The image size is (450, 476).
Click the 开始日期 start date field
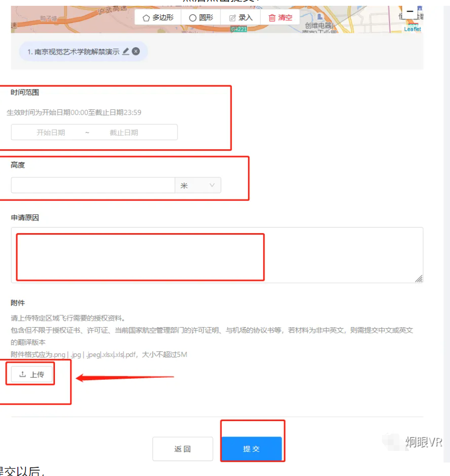click(51, 132)
